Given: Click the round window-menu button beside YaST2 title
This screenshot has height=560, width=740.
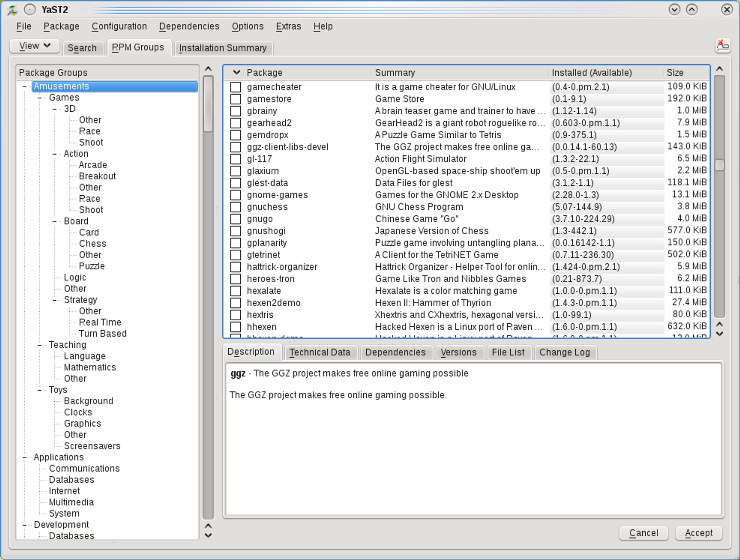Looking at the screenshot, I should click(30, 10).
